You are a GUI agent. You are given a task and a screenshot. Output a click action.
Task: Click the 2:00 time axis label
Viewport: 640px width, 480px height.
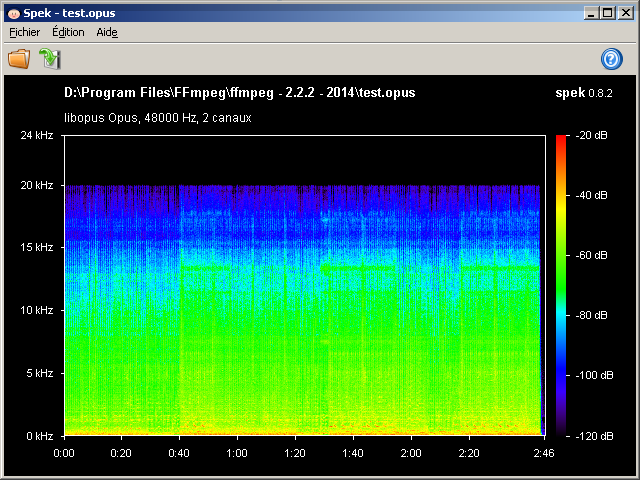(x=411, y=453)
